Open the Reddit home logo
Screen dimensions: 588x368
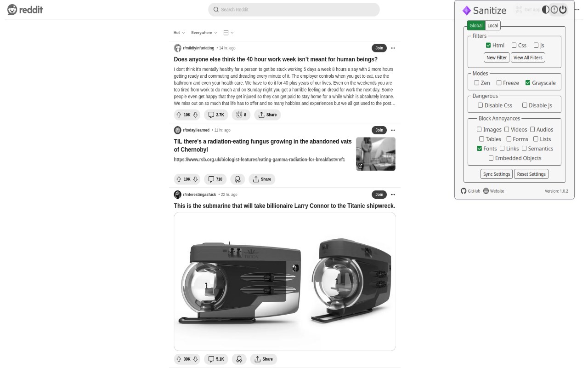coord(25,9)
